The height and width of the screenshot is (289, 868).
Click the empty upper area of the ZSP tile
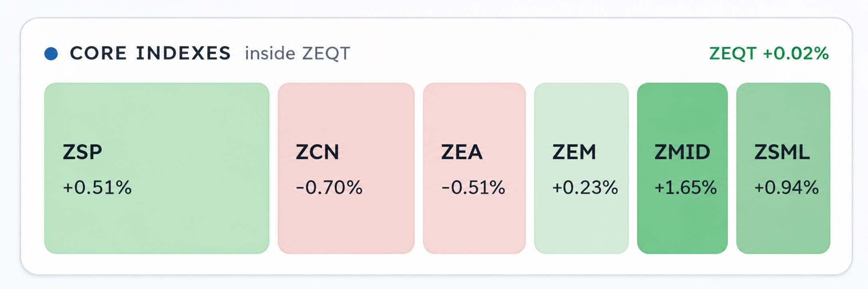157,112
